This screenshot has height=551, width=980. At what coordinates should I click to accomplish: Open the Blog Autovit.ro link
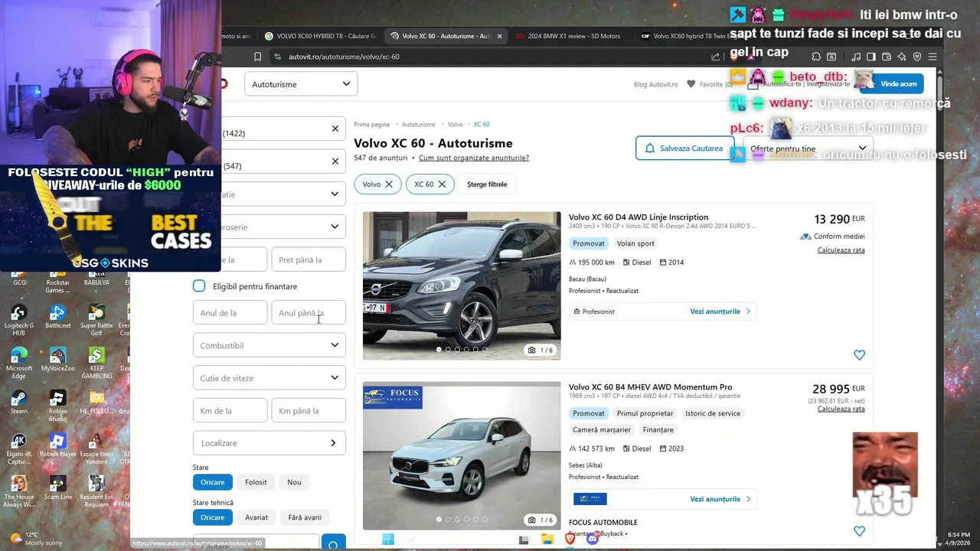click(655, 84)
